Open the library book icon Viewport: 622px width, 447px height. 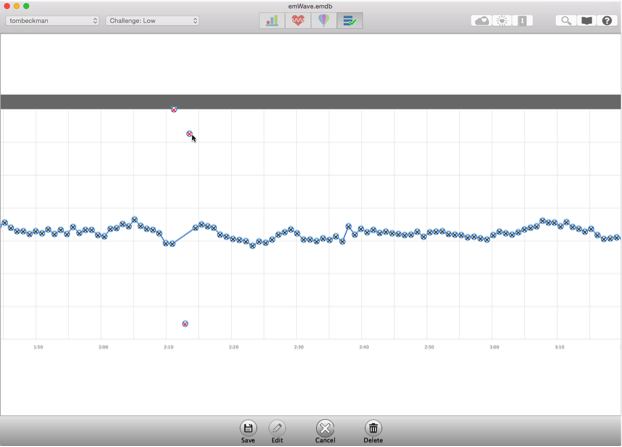tap(587, 20)
